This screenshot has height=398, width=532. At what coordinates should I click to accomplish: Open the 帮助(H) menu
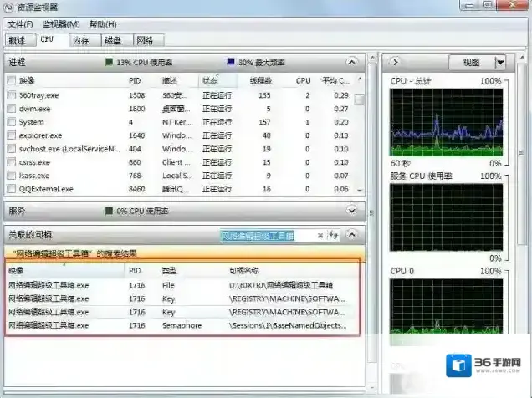click(103, 24)
